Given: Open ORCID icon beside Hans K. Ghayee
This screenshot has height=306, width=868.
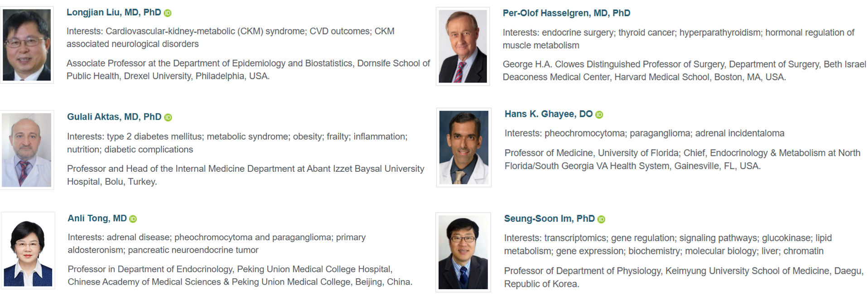Looking at the screenshot, I should [x=599, y=115].
